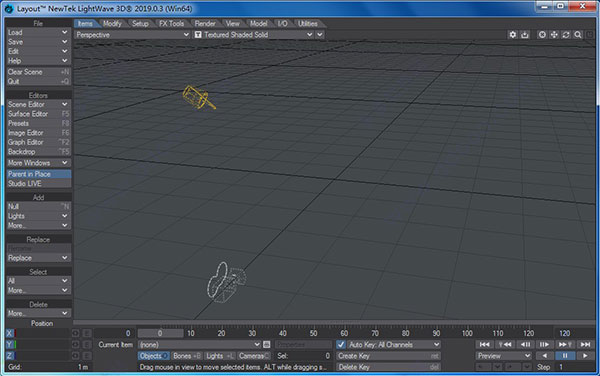The image size is (600, 376).
Task: Open the Graph Editor
Action: click(39, 142)
